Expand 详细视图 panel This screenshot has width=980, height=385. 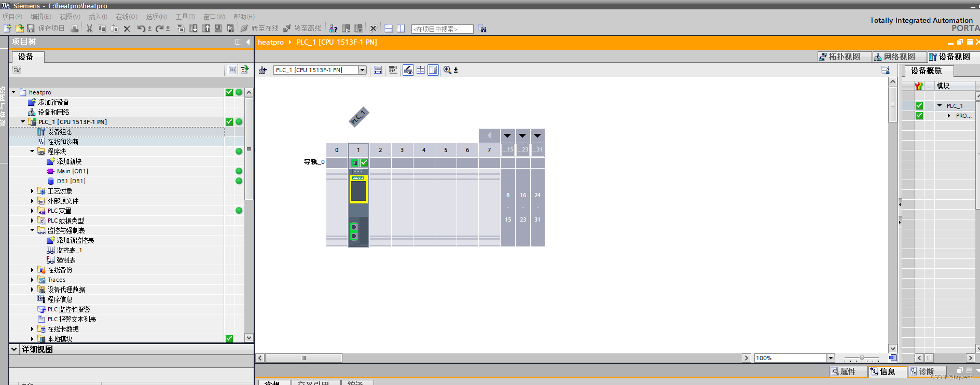(x=14, y=349)
